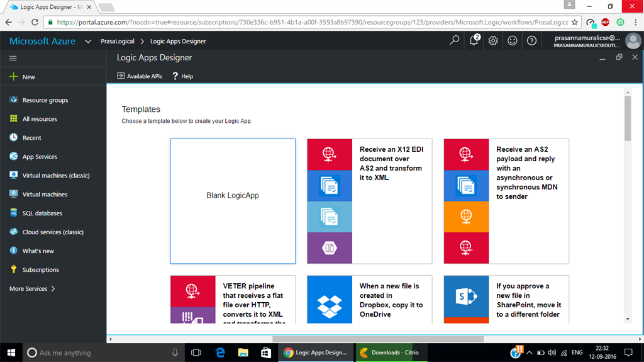Open Task View in the taskbar
This screenshot has height=362, width=644.
point(196,353)
